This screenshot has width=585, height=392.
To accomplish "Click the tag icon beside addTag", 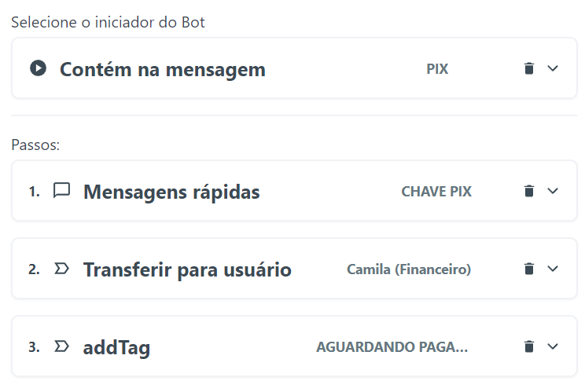I will tap(61, 346).
